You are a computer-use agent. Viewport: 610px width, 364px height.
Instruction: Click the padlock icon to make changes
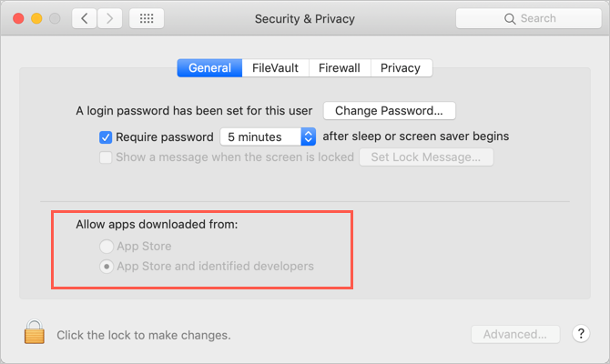tap(35, 333)
